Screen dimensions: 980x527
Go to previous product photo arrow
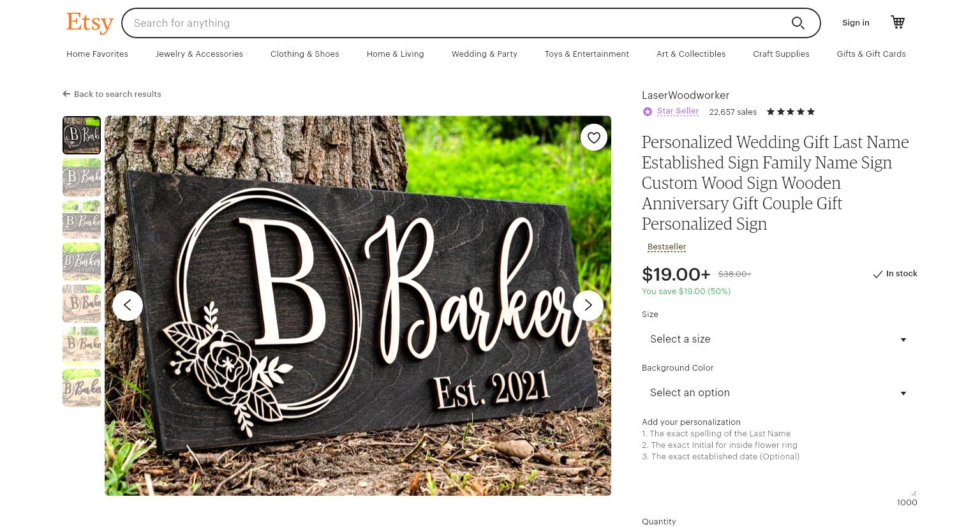pyautogui.click(x=128, y=306)
